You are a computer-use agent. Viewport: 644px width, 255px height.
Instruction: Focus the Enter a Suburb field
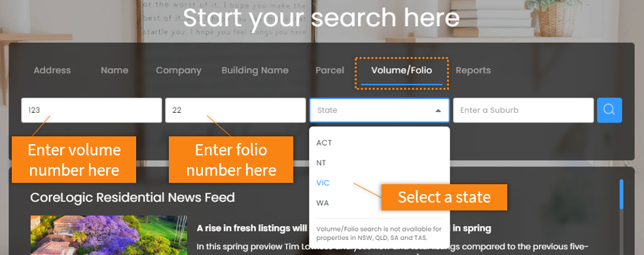point(524,110)
